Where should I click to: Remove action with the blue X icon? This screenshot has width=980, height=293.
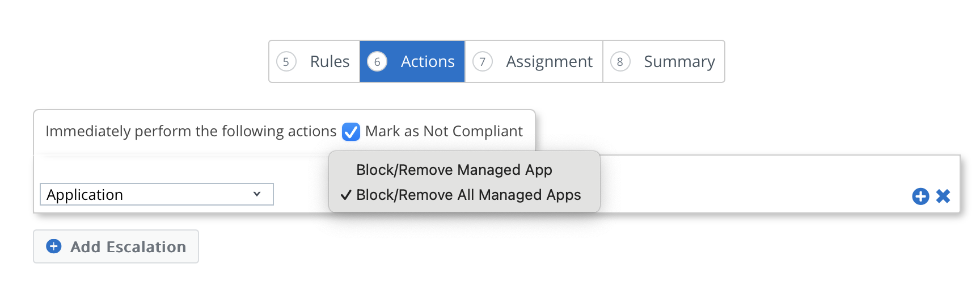[943, 196]
